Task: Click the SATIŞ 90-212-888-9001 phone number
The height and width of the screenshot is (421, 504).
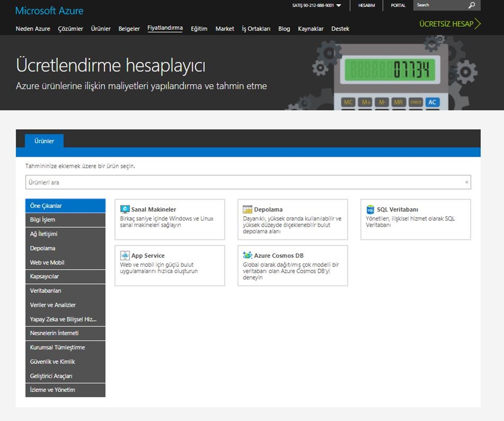Action: click(x=313, y=6)
